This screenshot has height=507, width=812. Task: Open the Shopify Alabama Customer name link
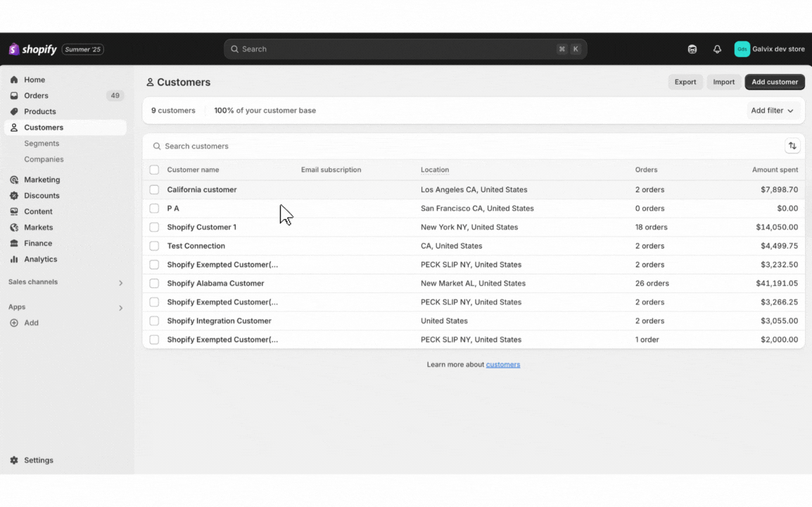point(215,284)
